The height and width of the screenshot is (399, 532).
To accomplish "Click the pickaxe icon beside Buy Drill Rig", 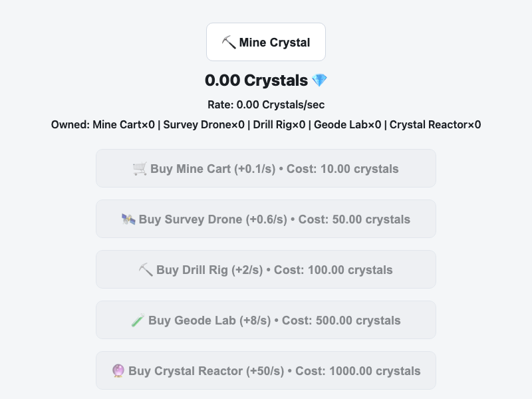I will pyautogui.click(x=146, y=270).
